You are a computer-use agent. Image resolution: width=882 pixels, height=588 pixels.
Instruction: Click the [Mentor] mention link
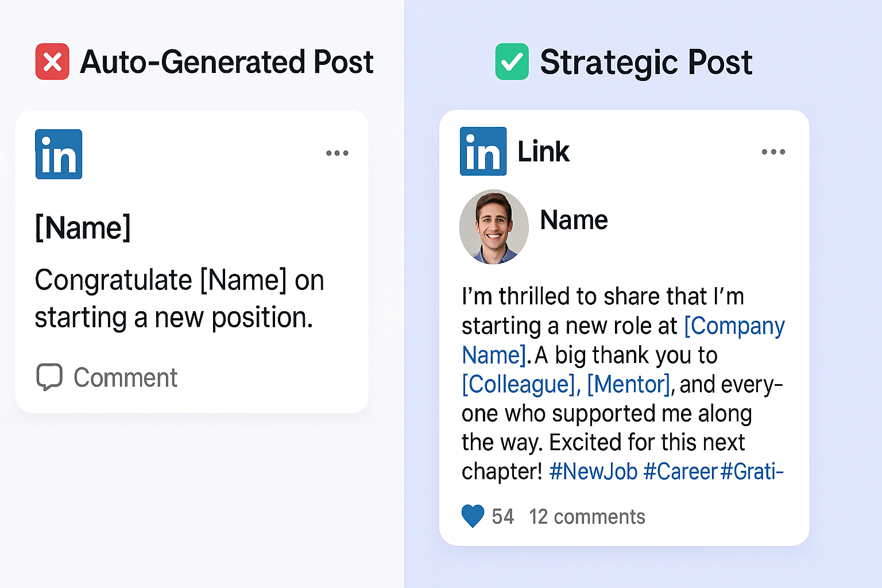(629, 384)
